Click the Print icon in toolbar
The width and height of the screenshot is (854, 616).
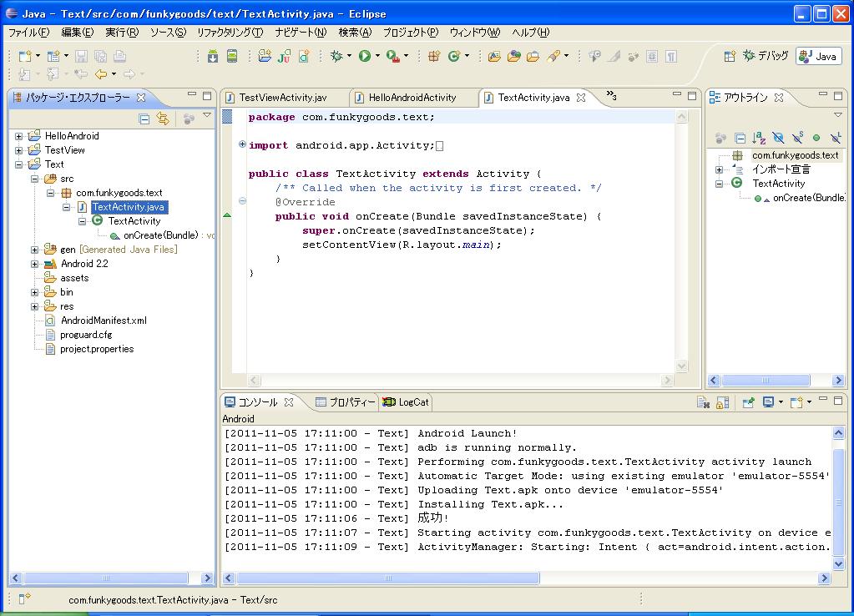120,56
